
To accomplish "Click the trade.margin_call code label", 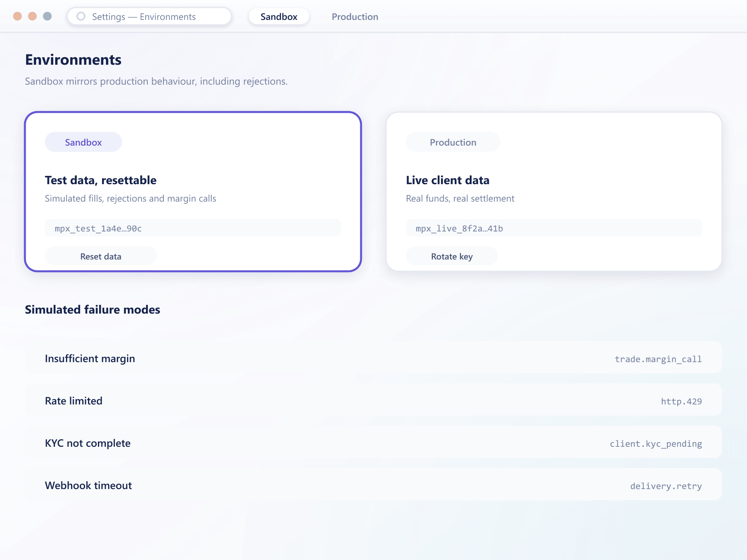I will [658, 359].
